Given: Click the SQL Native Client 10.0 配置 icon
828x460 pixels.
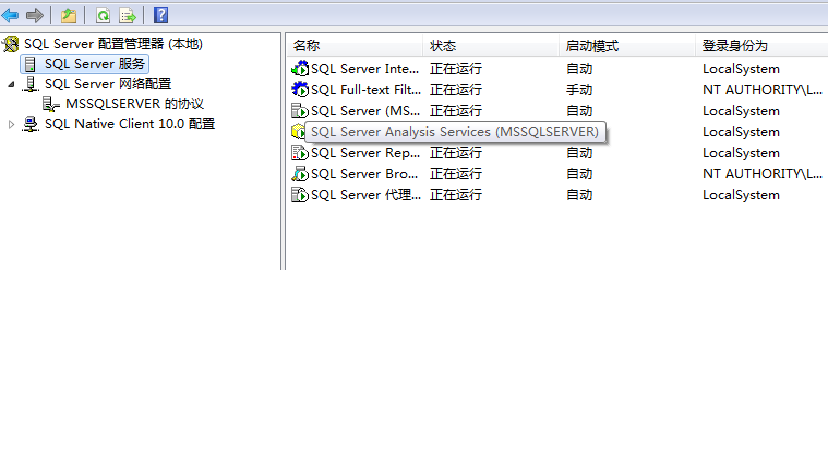Looking at the screenshot, I should click(31, 124).
